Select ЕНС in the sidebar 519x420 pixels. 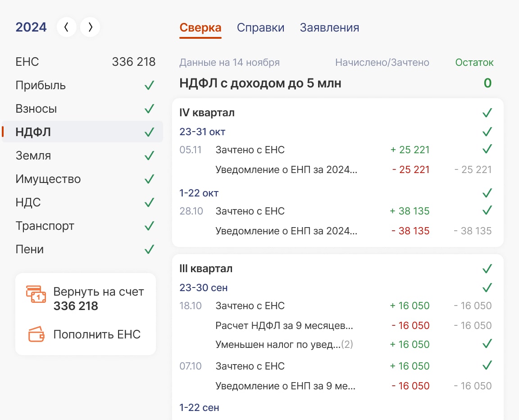[86, 62]
